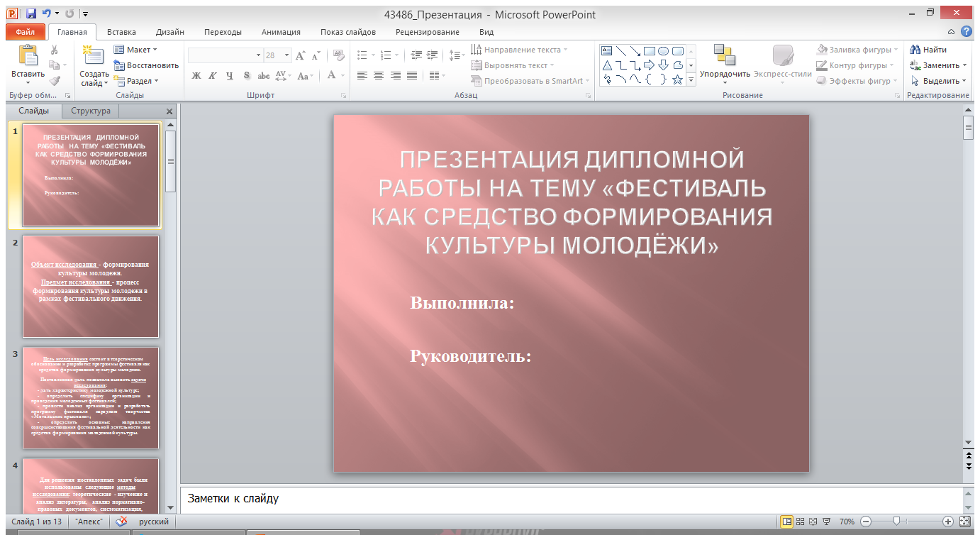The height and width of the screenshot is (535, 980).
Task: Click the Вставить paste clipboard icon
Action: pyautogui.click(x=28, y=55)
